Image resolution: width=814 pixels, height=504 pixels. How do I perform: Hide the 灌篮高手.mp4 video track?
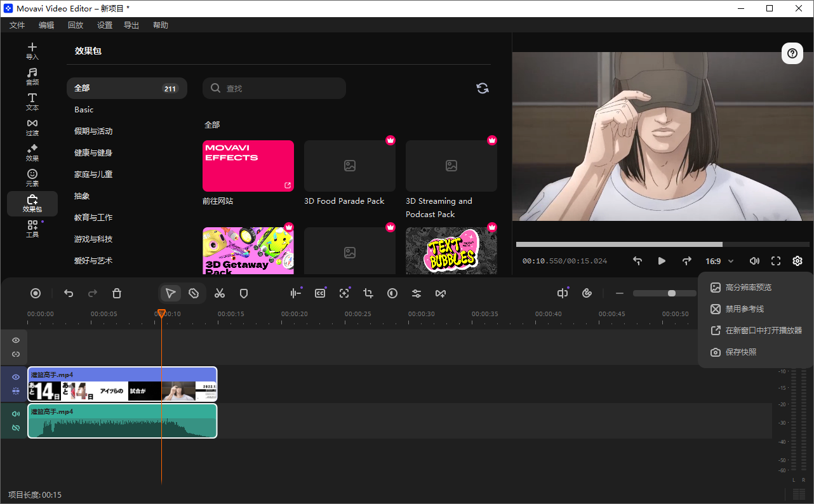(x=16, y=377)
